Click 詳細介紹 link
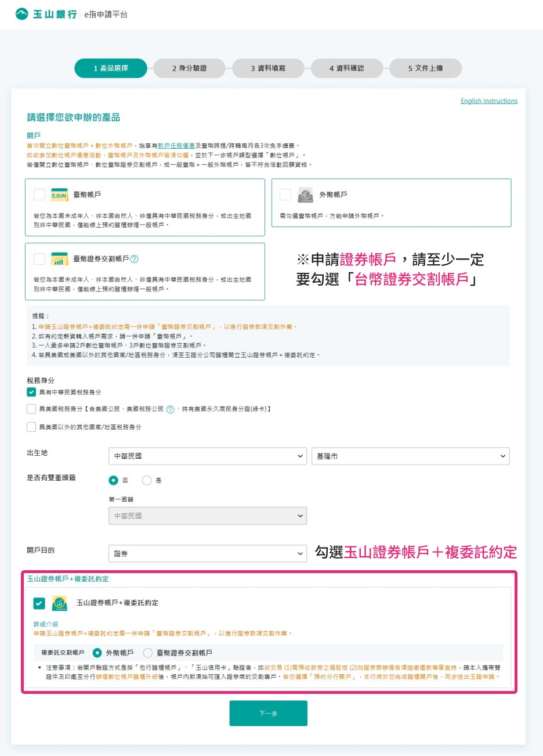Viewport: 543px width, 756px height. click(46, 624)
